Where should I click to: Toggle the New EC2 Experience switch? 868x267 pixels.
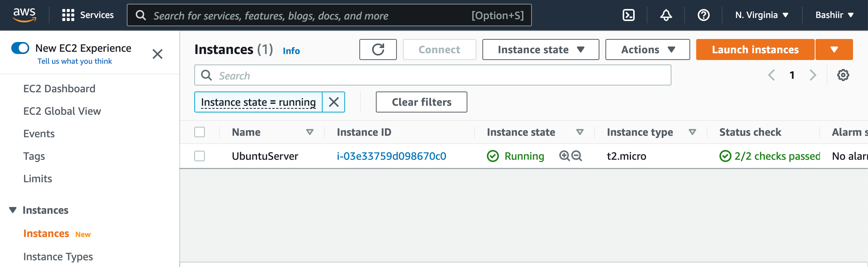pyautogui.click(x=20, y=48)
